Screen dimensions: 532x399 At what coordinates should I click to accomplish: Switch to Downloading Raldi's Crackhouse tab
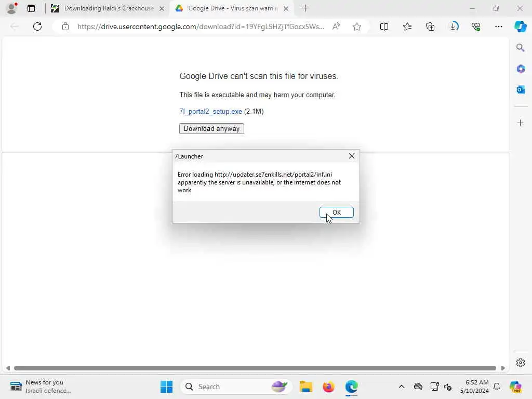click(108, 8)
